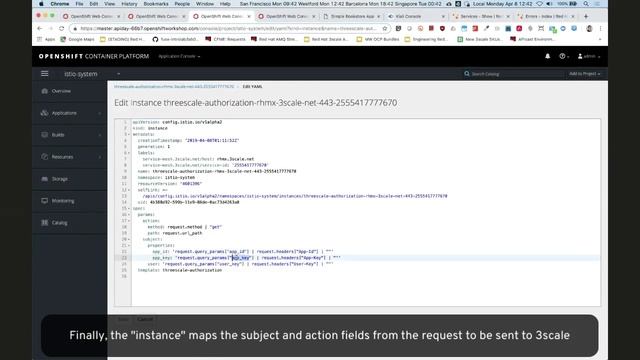Click the Search Catalog input field
The image size is (640, 360).
(512, 74)
